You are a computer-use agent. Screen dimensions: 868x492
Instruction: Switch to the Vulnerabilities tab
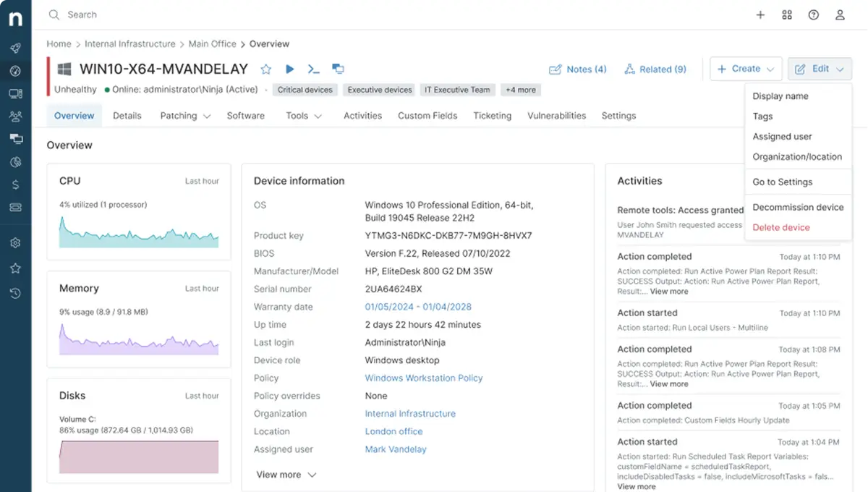556,116
